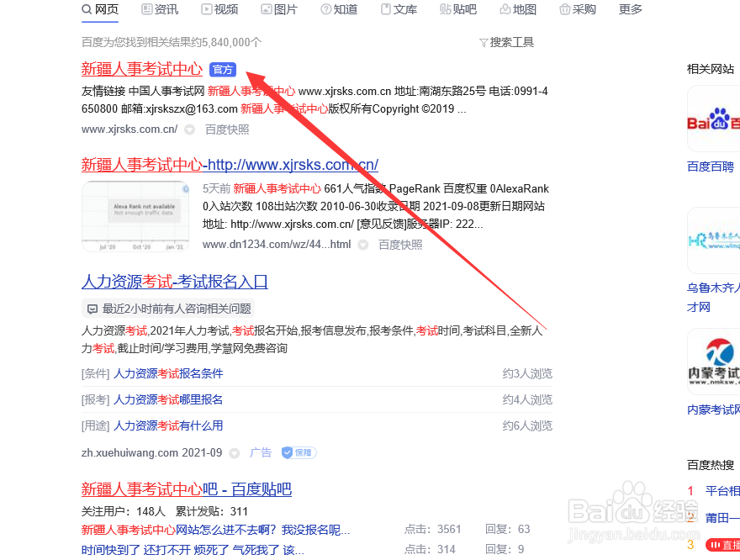
Task: Click the 广告 label under zh.xuehuiwang.com result
Action: click(x=261, y=452)
